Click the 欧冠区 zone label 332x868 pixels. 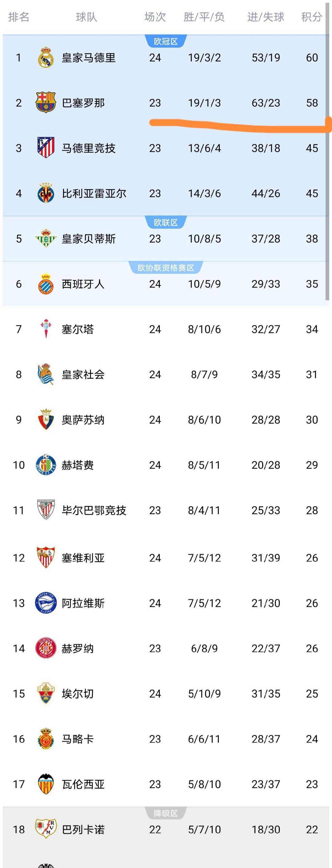pyautogui.click(x=166, y=41)
